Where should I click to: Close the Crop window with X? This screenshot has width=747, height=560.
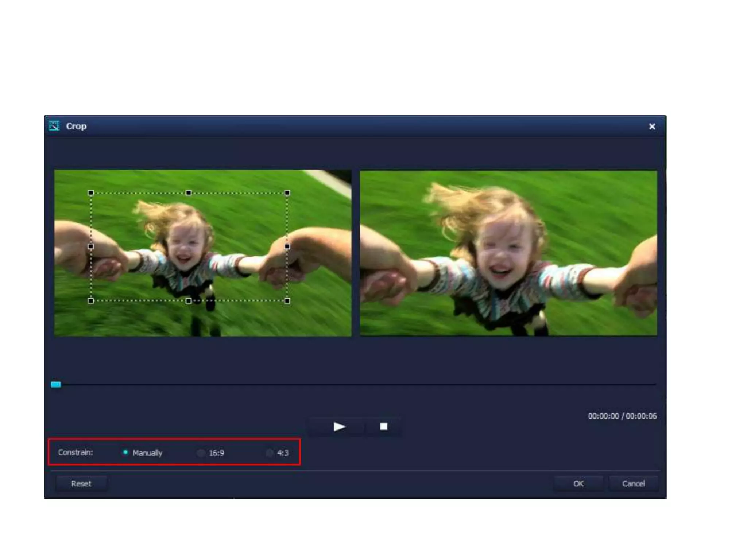click(x=652, y=127)
